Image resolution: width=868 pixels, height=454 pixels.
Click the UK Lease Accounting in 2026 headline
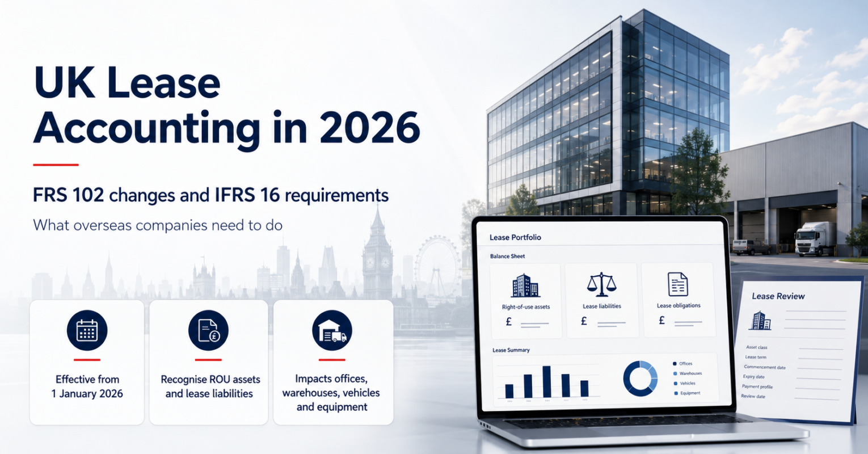[226, 107]
